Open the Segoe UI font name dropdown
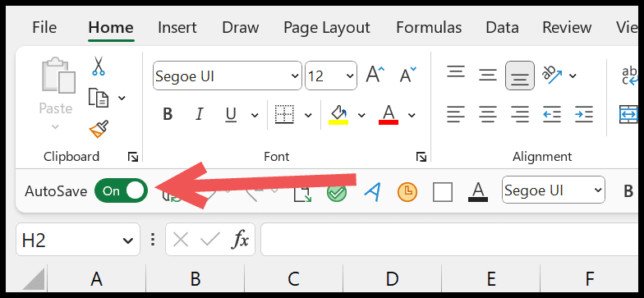 pos(294,76)
